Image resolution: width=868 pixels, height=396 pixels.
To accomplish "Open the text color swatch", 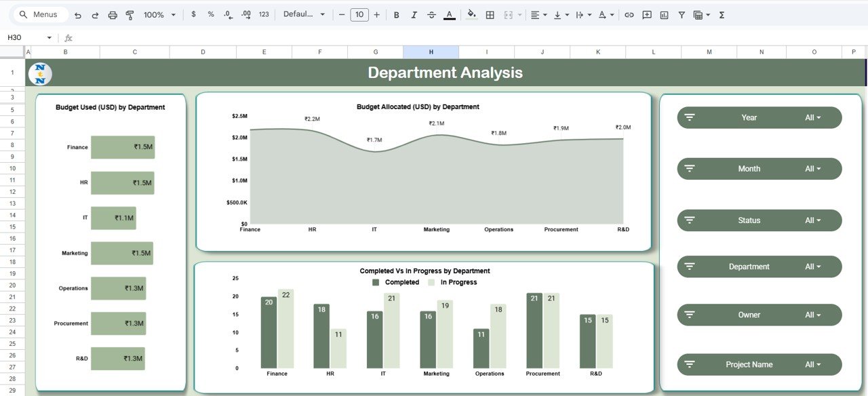I will coord(450,14).
